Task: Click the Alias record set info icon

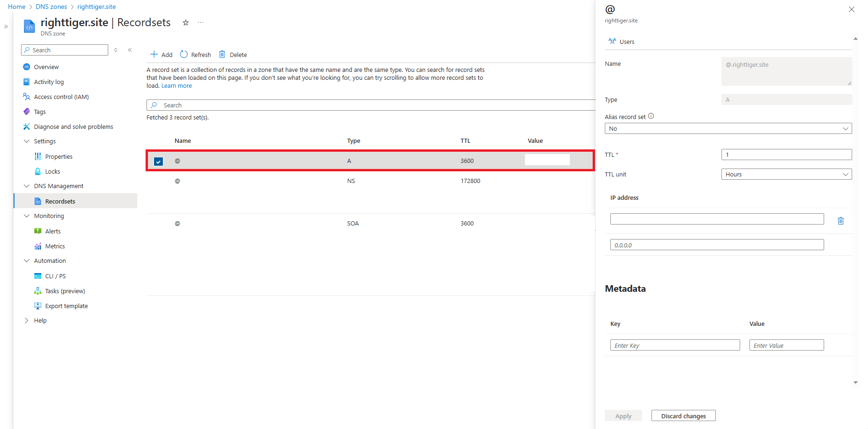Action: pyautogui.click(x=651, y=116)
